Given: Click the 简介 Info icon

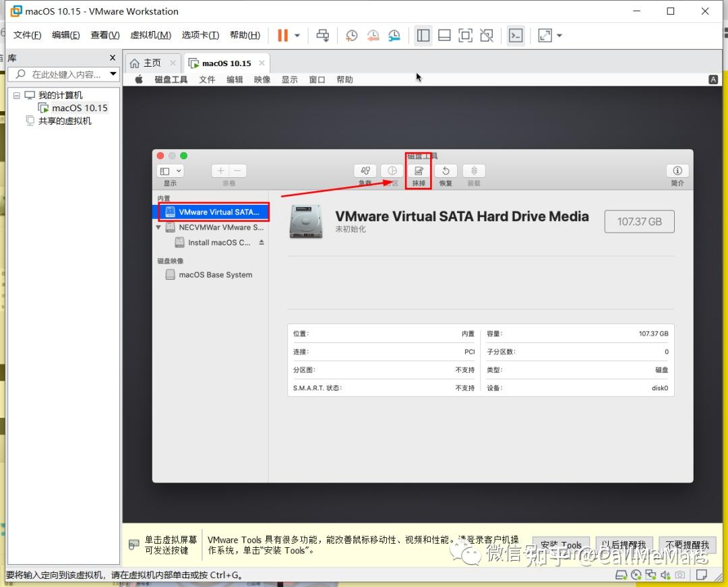Looking at the screenshot, I should click(677, 171).
